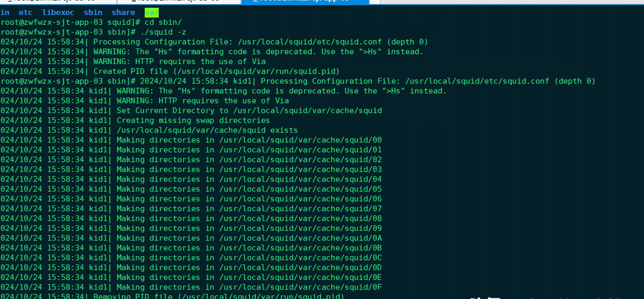The height and width of the screenshot is (299, 644).
Task: Click 'libexec' in the directory listing
Action: tap(58, 12)
